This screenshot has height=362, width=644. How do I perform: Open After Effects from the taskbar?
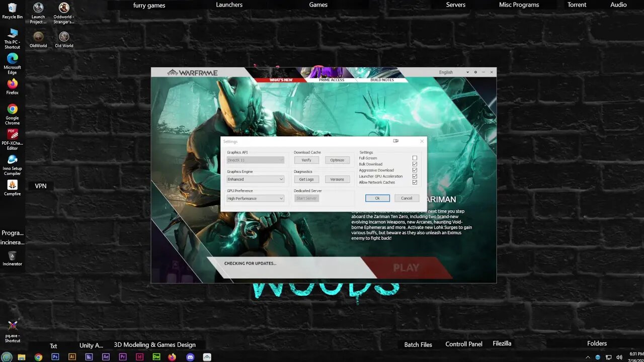click(106, 357)
